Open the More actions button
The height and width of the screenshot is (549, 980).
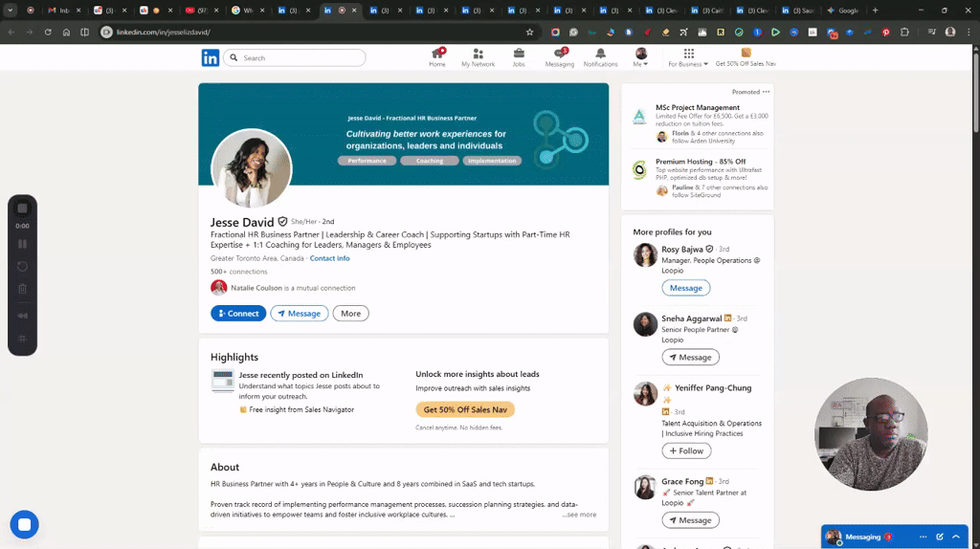tap(350, 314)
